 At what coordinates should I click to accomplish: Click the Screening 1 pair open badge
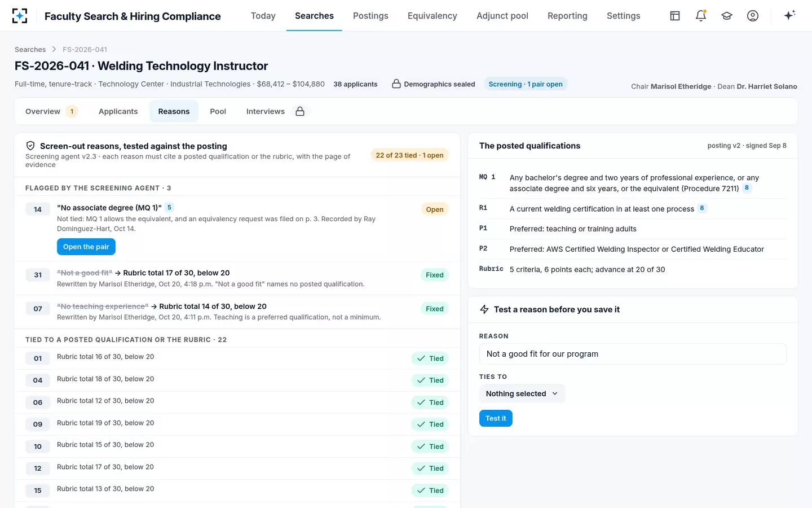(x=526, y=84)
